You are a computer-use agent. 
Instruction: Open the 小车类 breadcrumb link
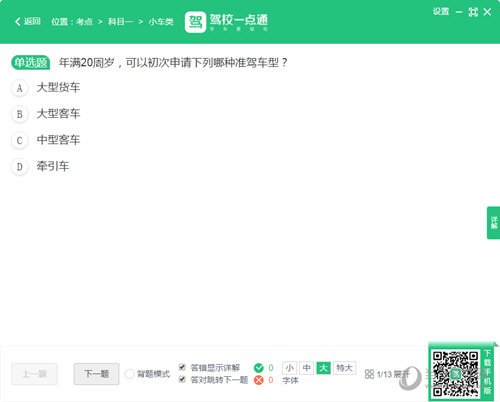pyautogui.click(x=161, y=22)
